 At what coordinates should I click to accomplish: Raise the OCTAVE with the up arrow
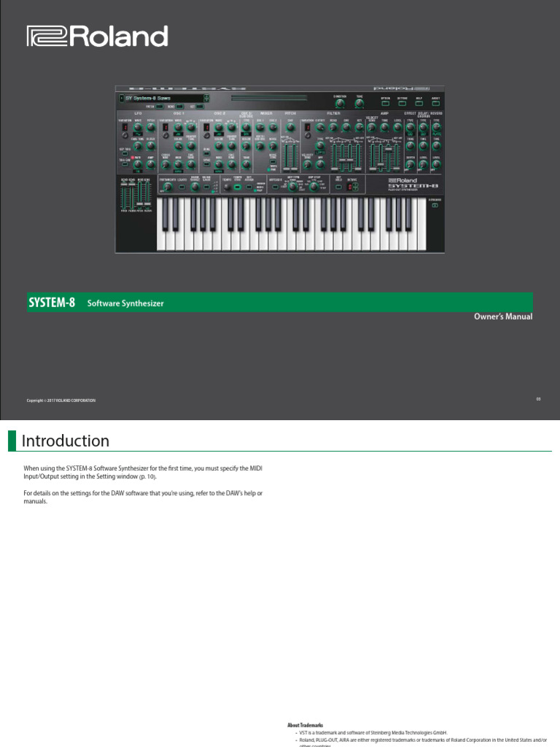(x=355, y=185)
